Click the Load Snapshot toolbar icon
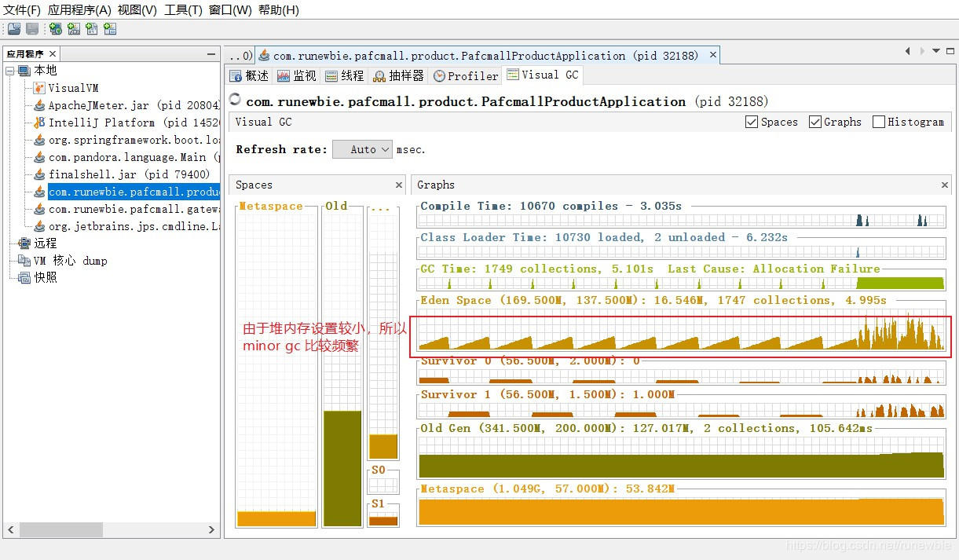Image resolution: width=959 pixels, height=560 pixels. point(14,29)
